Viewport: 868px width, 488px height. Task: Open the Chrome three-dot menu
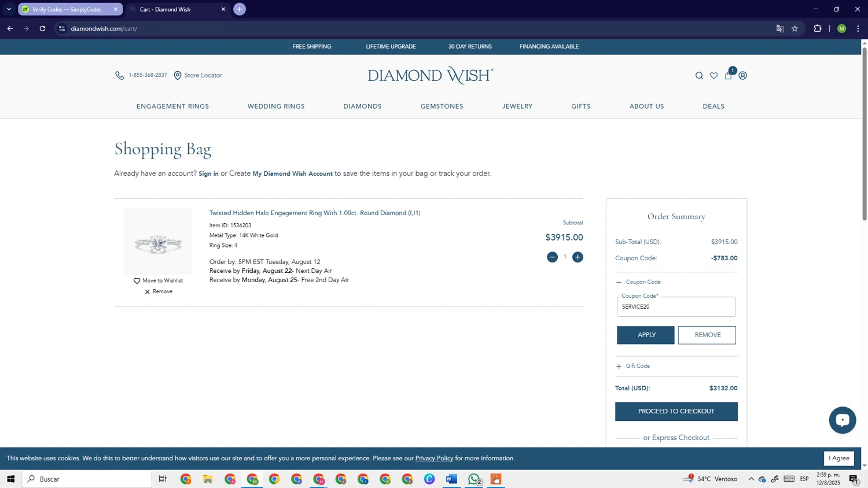coord(858,28)
